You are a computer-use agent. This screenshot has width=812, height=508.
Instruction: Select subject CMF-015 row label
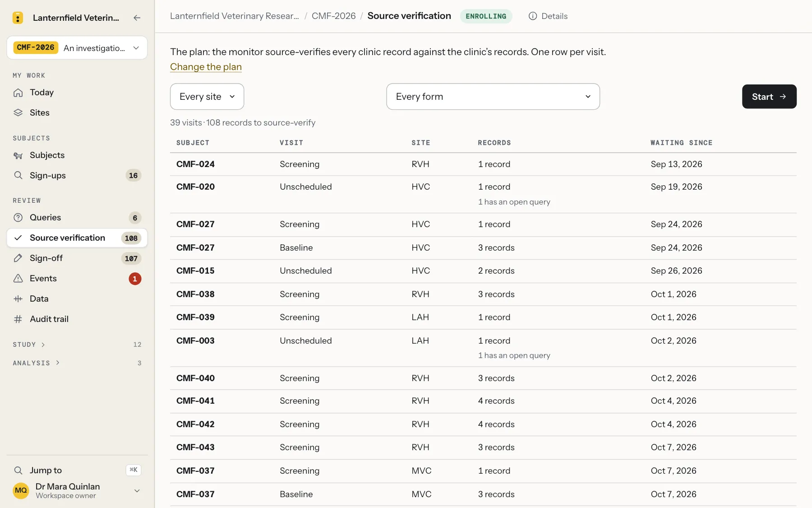tap(195, 271)
